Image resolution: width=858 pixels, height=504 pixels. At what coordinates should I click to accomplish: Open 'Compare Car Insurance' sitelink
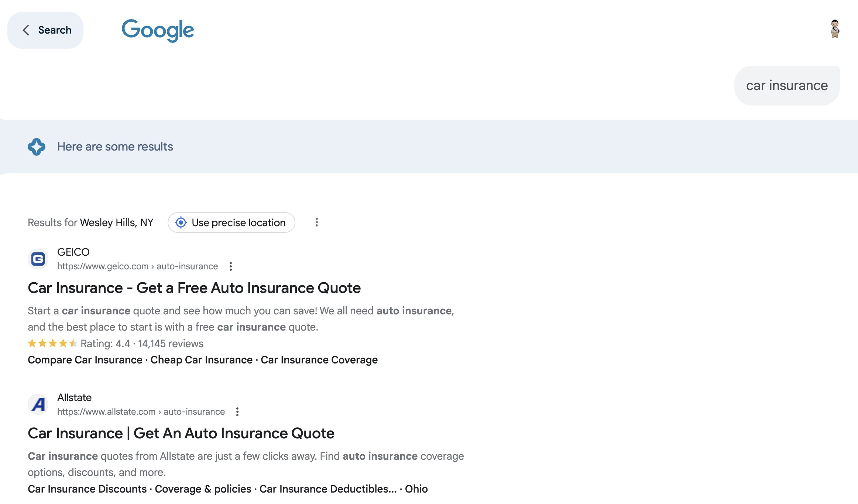coord(85,360)
